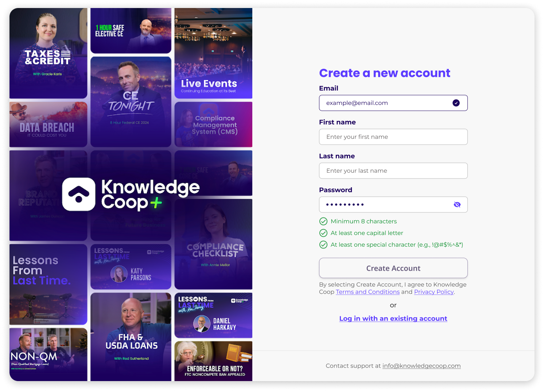Click the special character requirement check icon
The width and height of the screenshot is (544, 392).
[323, 244]
